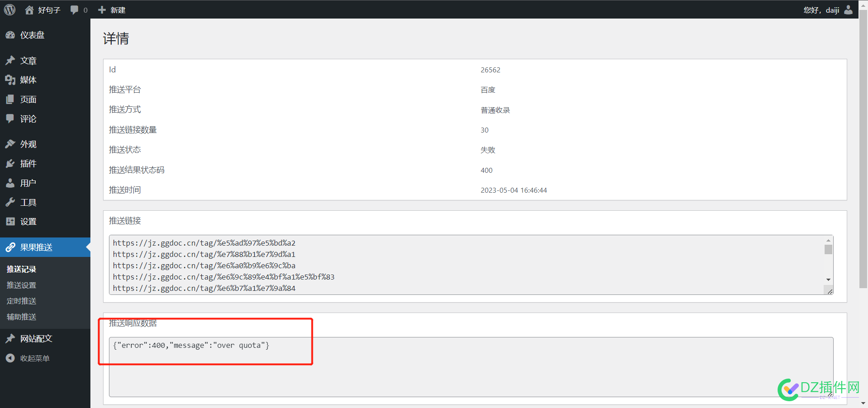Click the page vertical scrollbar thumb
868x408 pixels.
tap(863, 149)
